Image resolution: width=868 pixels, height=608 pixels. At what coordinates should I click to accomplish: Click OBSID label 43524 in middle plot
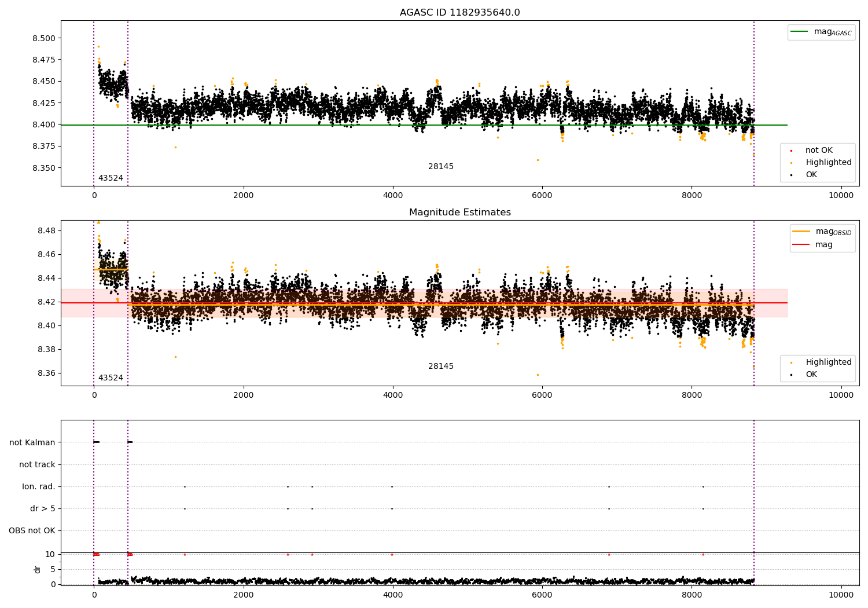(111, 378)
